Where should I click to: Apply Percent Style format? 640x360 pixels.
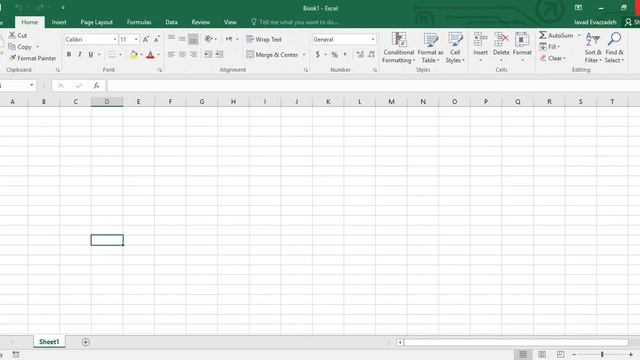334,54
